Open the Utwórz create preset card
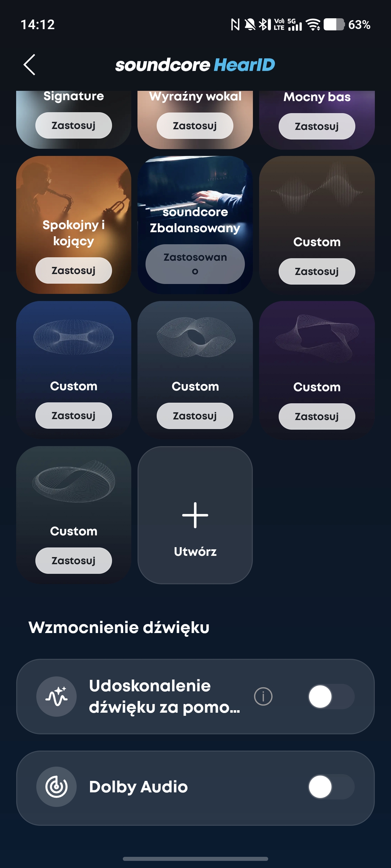Image resolution: width=391 pixels, height=868 pixels. [195, 515]
